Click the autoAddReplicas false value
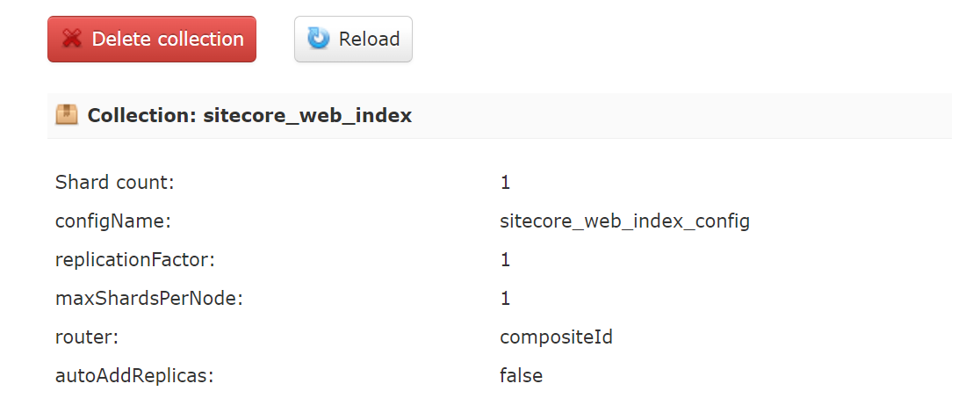Screen dimensions: 980x420 (x=521, y=376)
